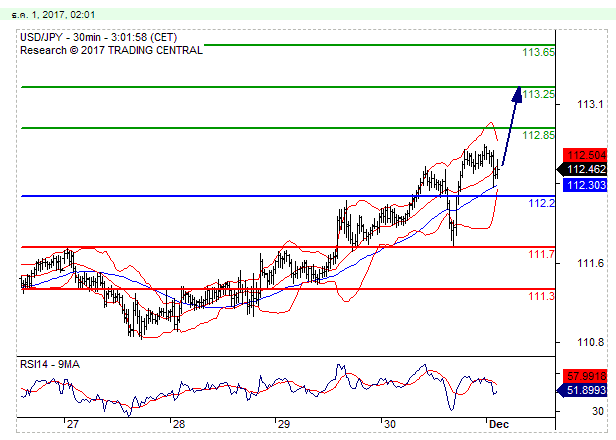The width and height of the screenshot is (616, 440).
Task: Select the 112.85 resistance level label
Action: click(x=540, y=135)
